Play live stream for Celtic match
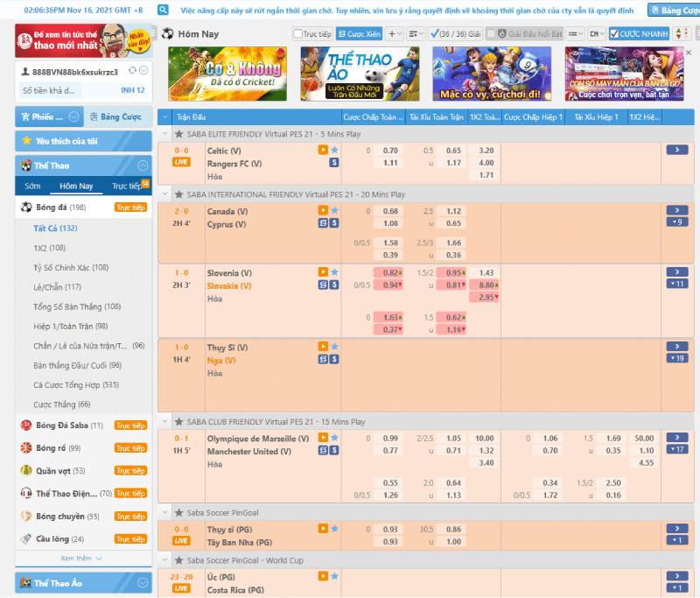This screenshot has height=598, width=700. pos(323,151)
